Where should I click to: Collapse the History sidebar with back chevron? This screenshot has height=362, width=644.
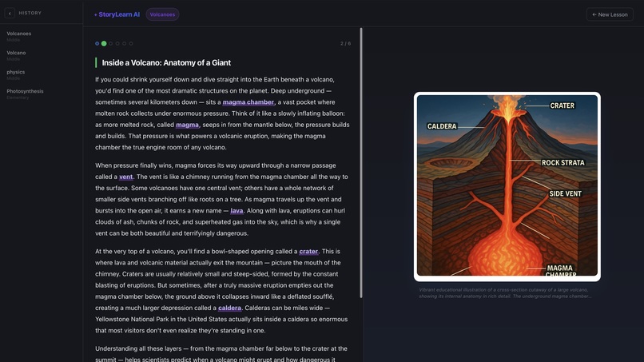10,13
